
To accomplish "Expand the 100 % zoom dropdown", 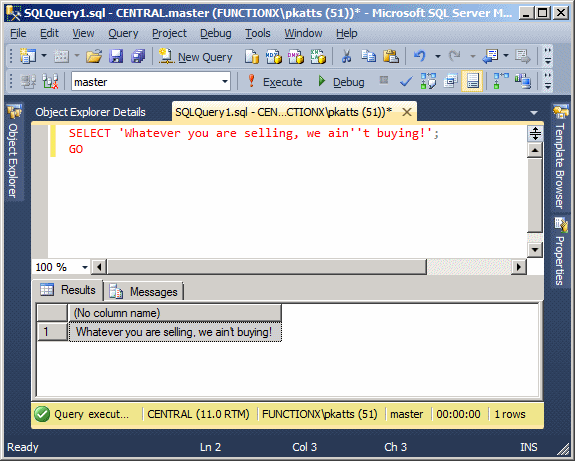I will [85, 267].
